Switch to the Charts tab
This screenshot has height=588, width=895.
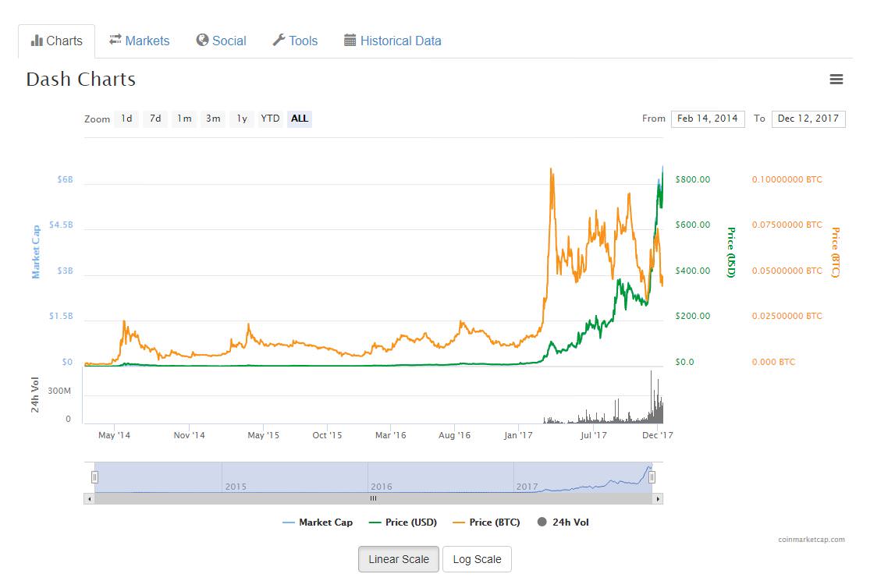coord(56,41)
